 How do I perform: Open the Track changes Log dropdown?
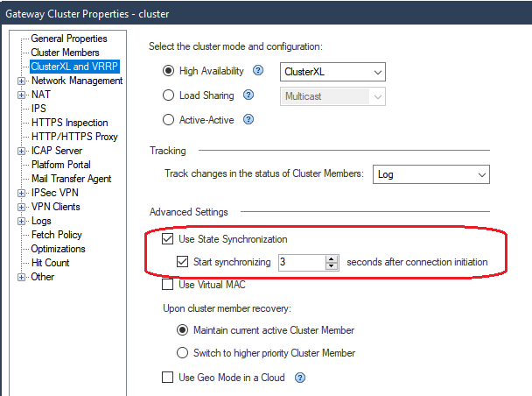[x=430, y=174]
